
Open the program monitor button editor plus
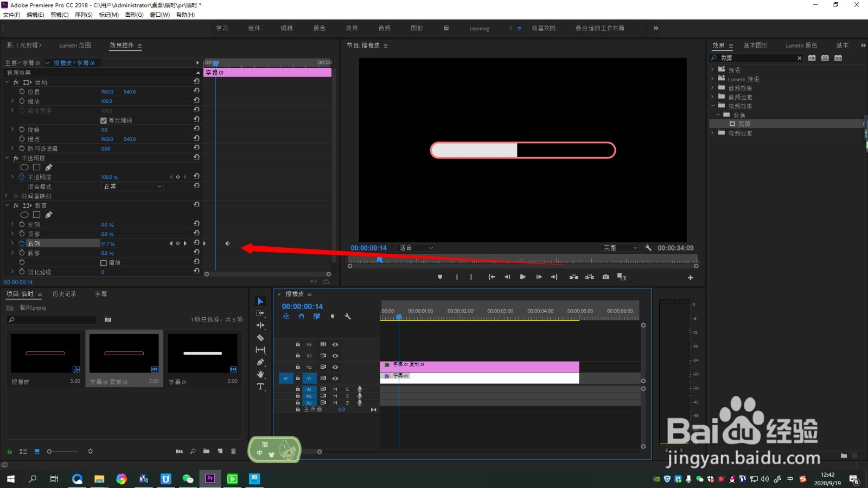(691, 278)
